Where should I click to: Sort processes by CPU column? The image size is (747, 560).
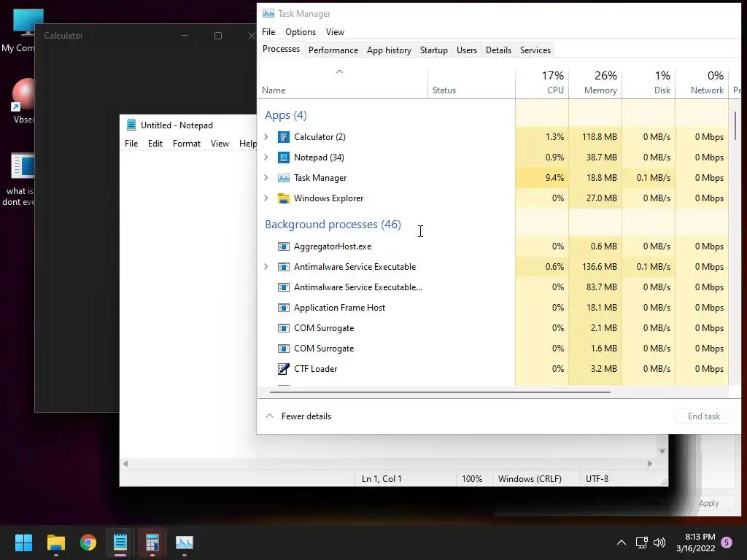[x=542, y=83]
